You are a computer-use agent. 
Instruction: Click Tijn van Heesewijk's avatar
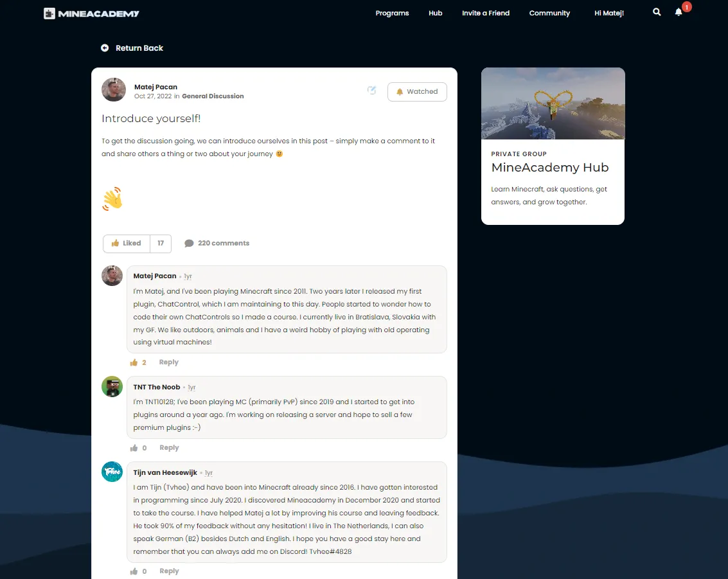coord(112,472)
